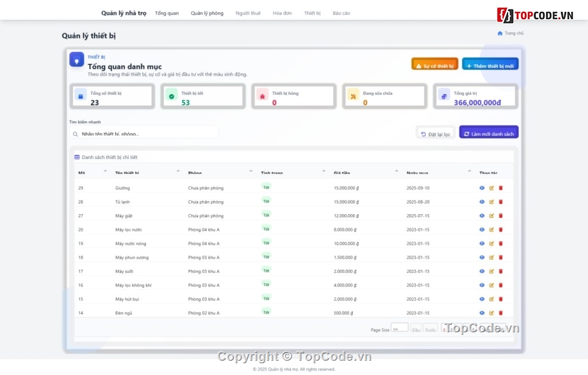Screen dimensions: 588x375
Task: Open the Hóa đơn menu item
Action: (282, 12)
